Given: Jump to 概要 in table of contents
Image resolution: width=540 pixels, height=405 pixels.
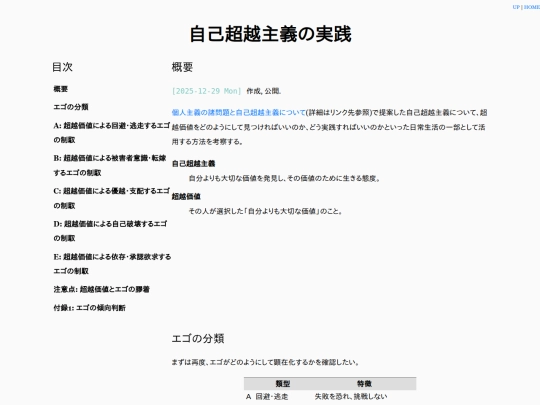Looking at the screenshot, I should pyautogui.click(x=61, y=89).
